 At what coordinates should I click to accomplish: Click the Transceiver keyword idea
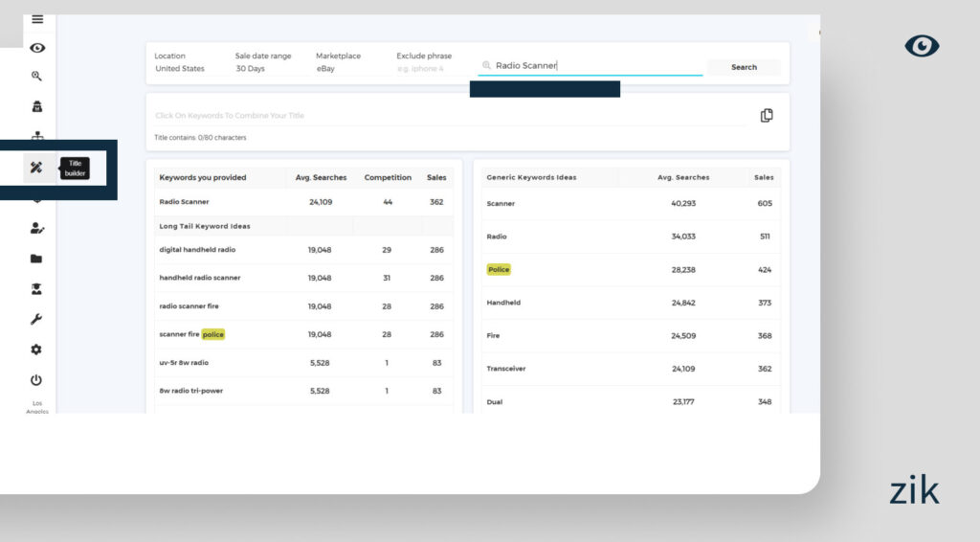pos(506,369)
